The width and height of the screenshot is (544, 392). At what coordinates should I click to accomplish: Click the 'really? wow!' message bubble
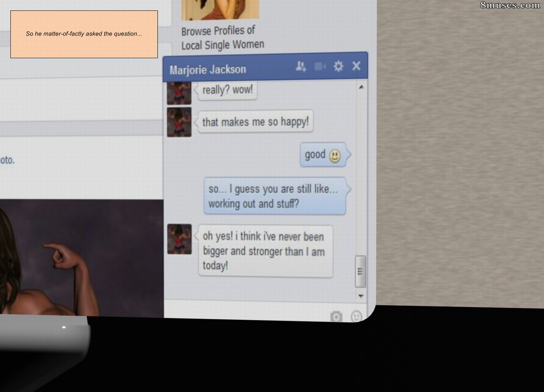click(227, 90)
